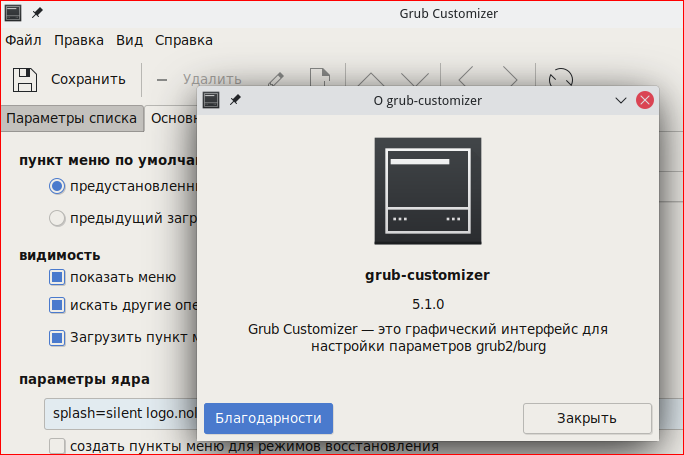Screen dimensions: 684x455
Task: Click the Закрыть button
Action: 587,418
